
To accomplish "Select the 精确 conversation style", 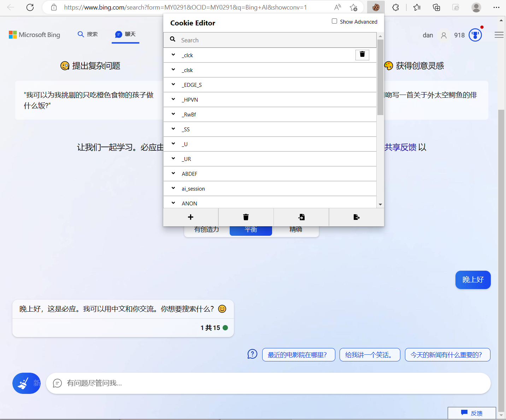I will tap(295, 229).
